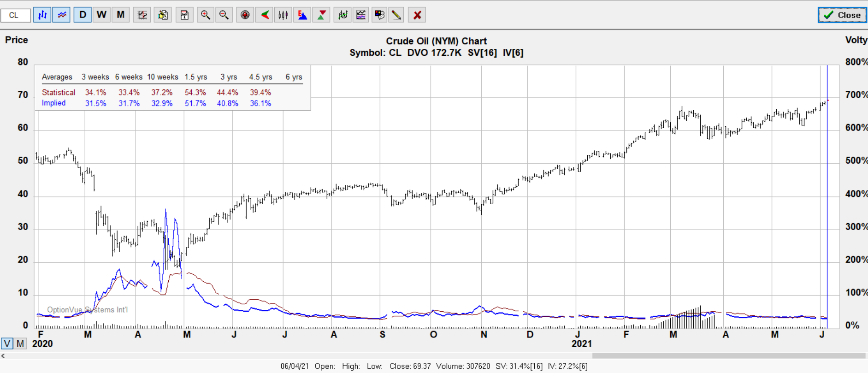The height and width of the screenshot is (373, 868).
Task: Click the 2020 year label on axis
Action: (42, 344)
